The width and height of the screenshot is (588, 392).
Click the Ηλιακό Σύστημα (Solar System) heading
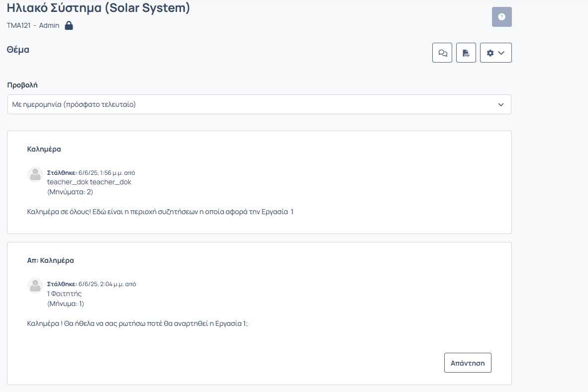98,7
